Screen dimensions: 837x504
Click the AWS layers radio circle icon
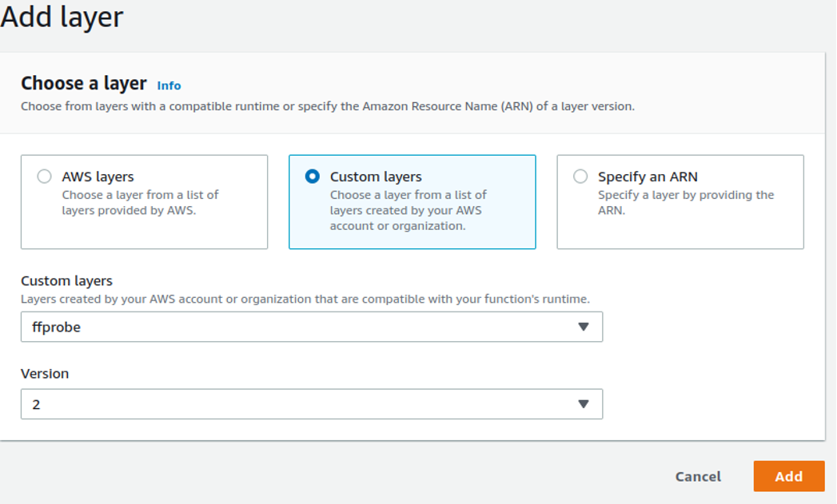(45, 177)
